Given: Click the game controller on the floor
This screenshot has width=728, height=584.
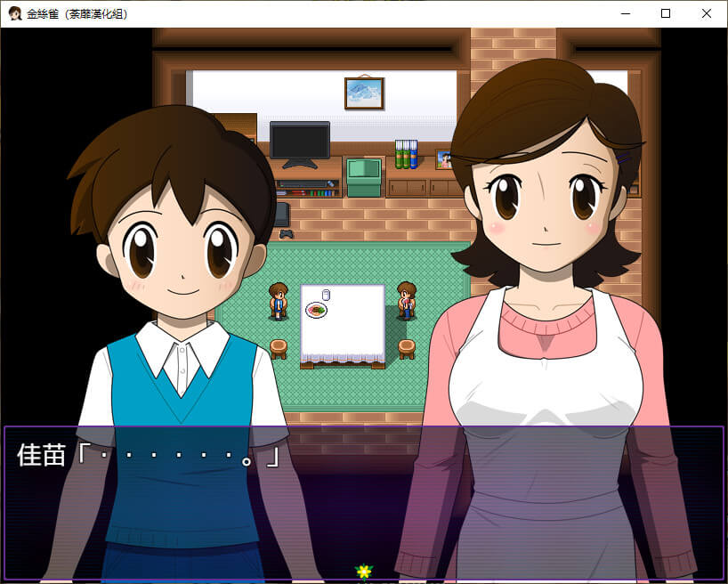Looking at the screenshot, I should click(x=287, y=233).
